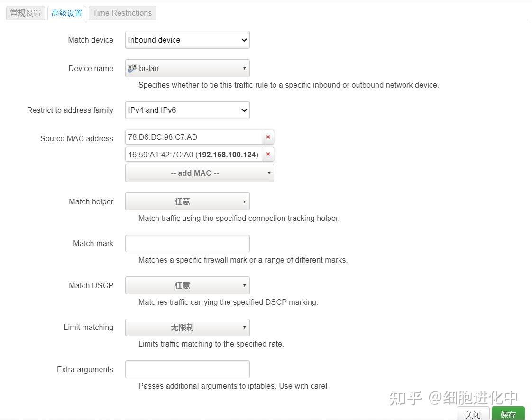Click inside the Match mark input field

(x=187, y=243)
